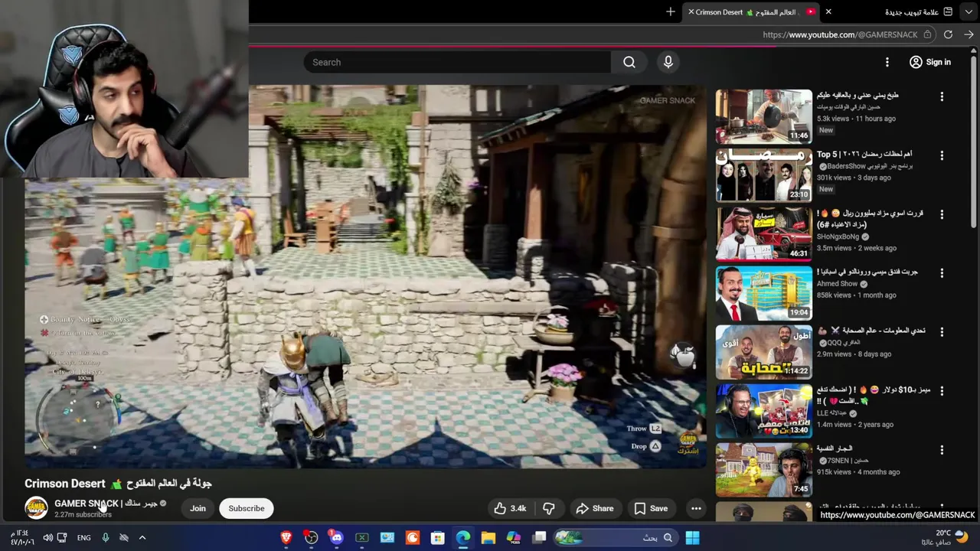Screen dimensions: 980x551
Task: Reload the page with the refresh icon
Action: pos(948,34)
